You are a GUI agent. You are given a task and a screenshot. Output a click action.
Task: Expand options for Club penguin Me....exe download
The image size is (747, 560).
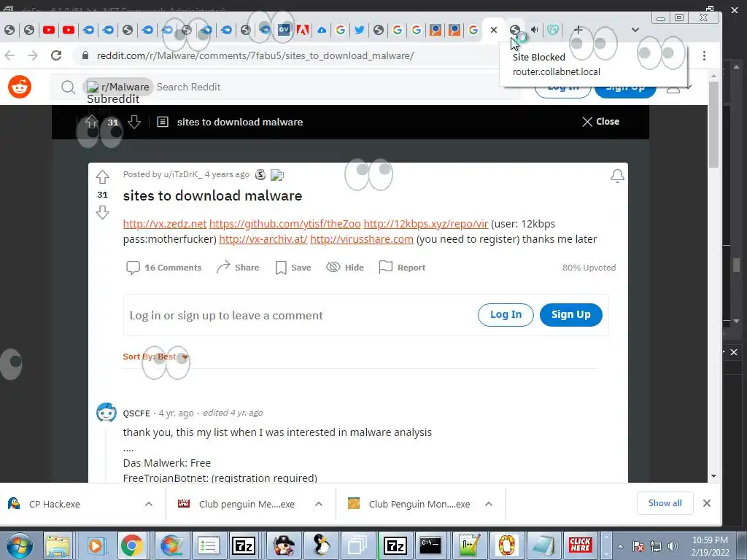coord(319,504)
